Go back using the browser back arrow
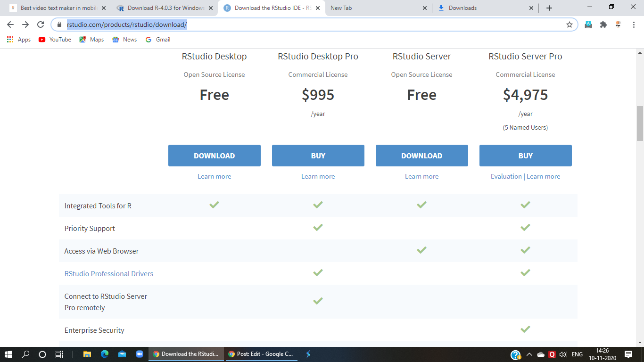The image size is (644, 362). [x=10, y=25]
